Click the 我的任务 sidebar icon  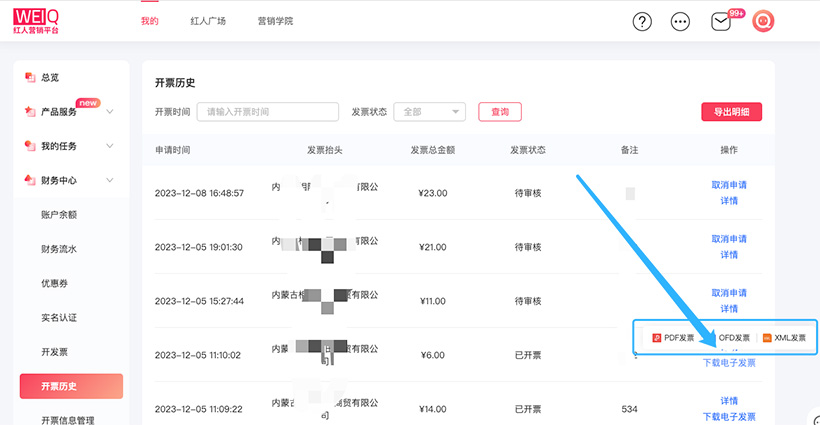(30, 146)
